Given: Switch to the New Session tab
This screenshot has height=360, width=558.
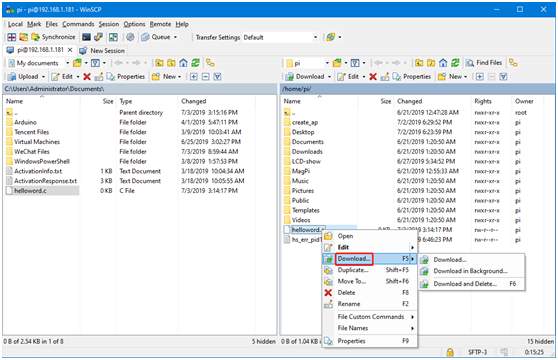Looking at the screenshot, I should coord(102,51).
